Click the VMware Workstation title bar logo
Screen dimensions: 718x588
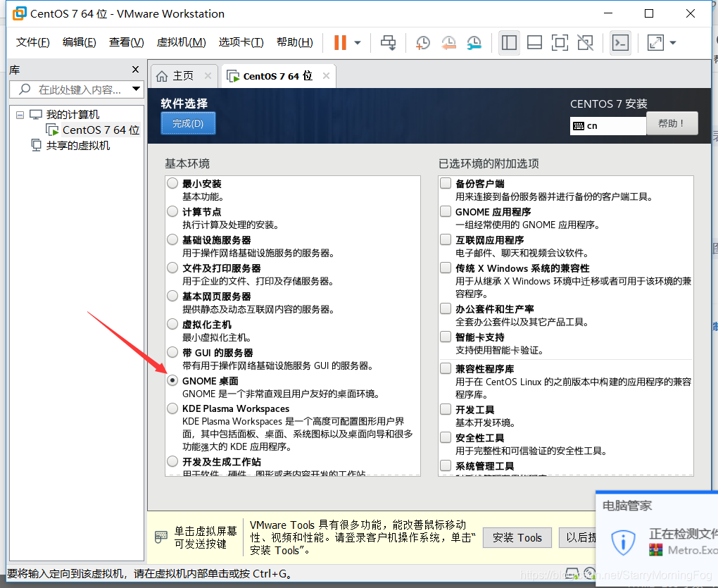(19, 13)
